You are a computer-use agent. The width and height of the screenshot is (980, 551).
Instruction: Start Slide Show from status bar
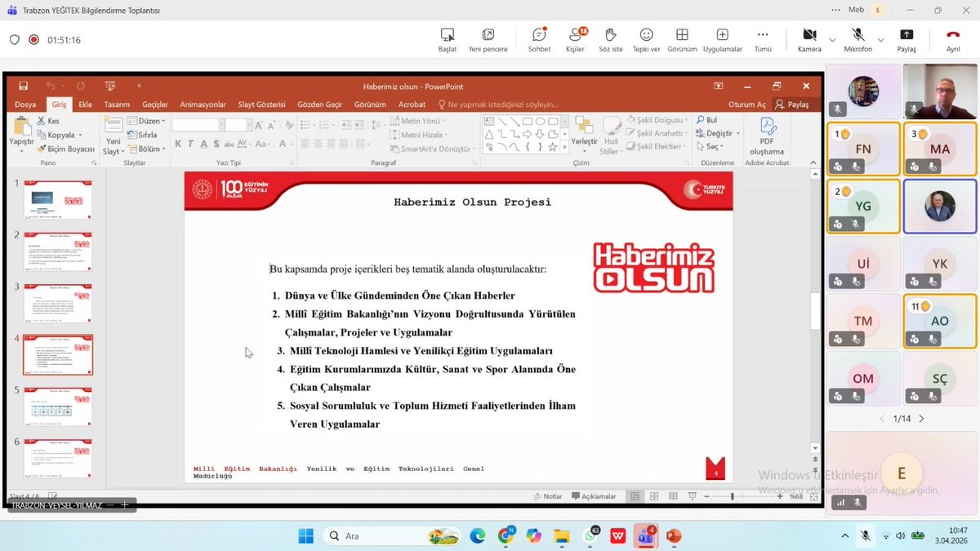coord(693,496)
